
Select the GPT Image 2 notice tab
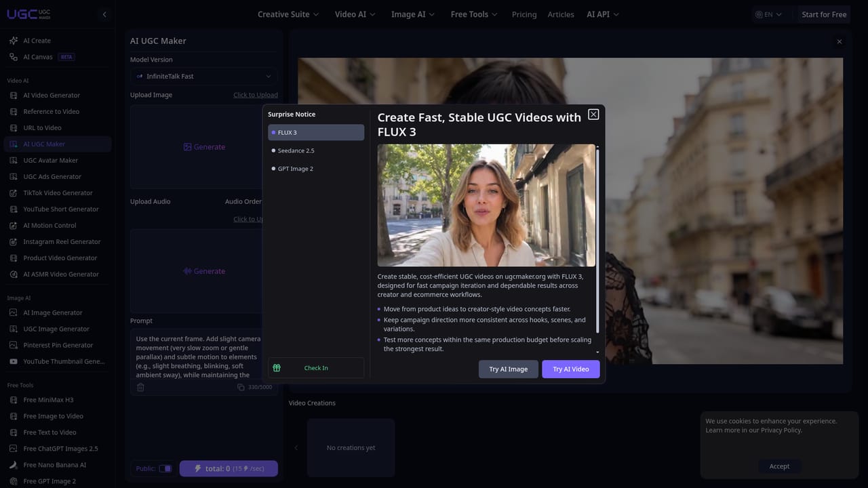[x=316, y=169]
